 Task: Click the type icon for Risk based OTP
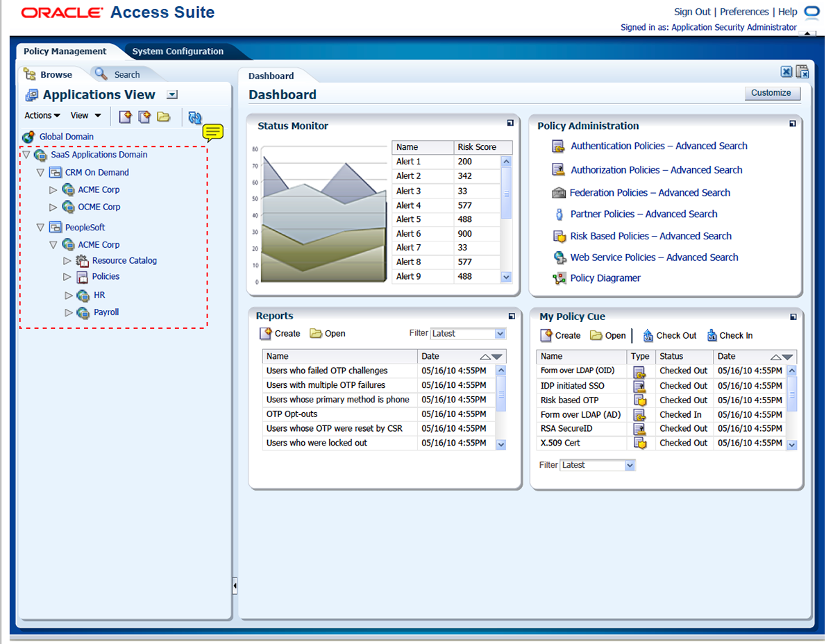pyautogui.click(x=640, y=400)
